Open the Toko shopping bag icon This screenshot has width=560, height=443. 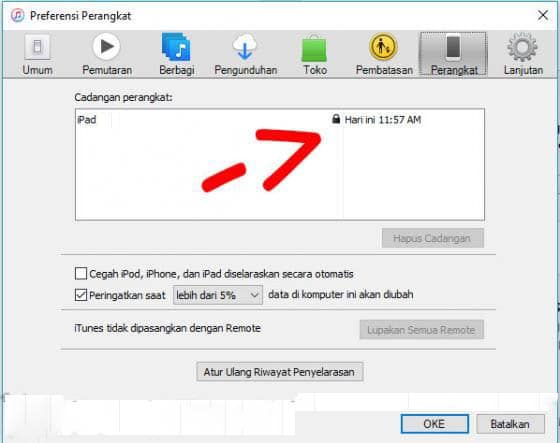[314, 48]
